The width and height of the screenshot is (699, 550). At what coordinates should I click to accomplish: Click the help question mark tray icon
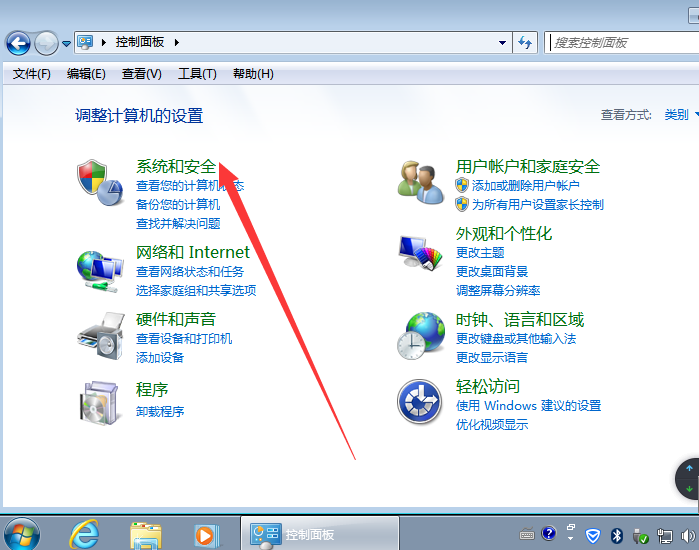tap(549, 533)
